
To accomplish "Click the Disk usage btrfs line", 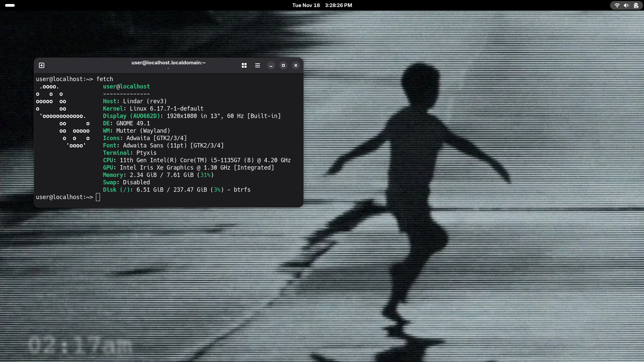I will pos(176,190).
